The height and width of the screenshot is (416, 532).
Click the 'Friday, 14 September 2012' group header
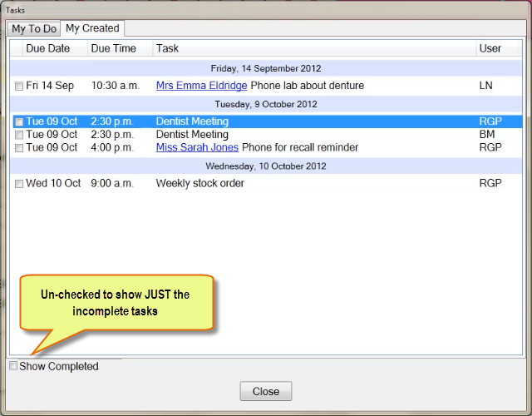(266, 68)
